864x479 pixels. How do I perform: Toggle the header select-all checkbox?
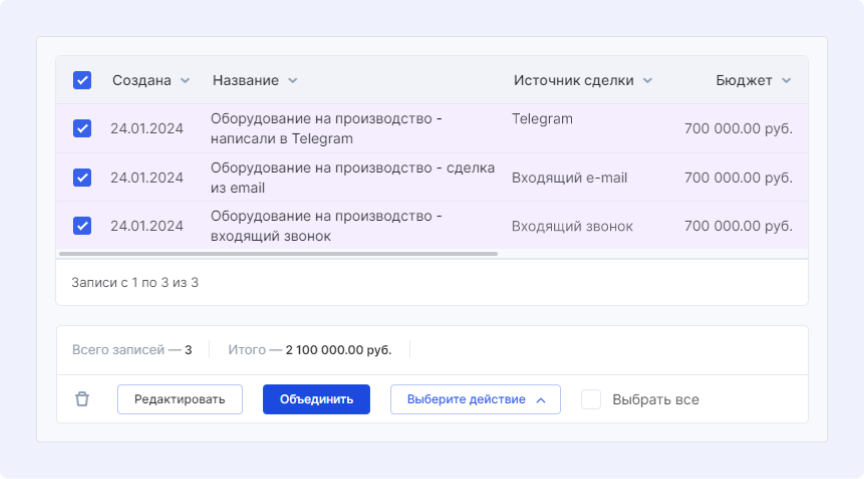click(x=82, y=80)
